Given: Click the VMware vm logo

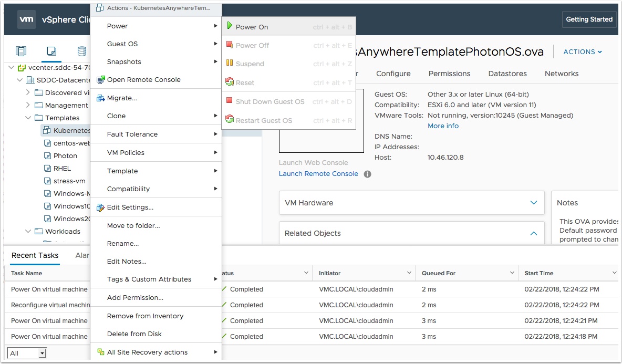Looking at the screenshot, I should 27,19.
